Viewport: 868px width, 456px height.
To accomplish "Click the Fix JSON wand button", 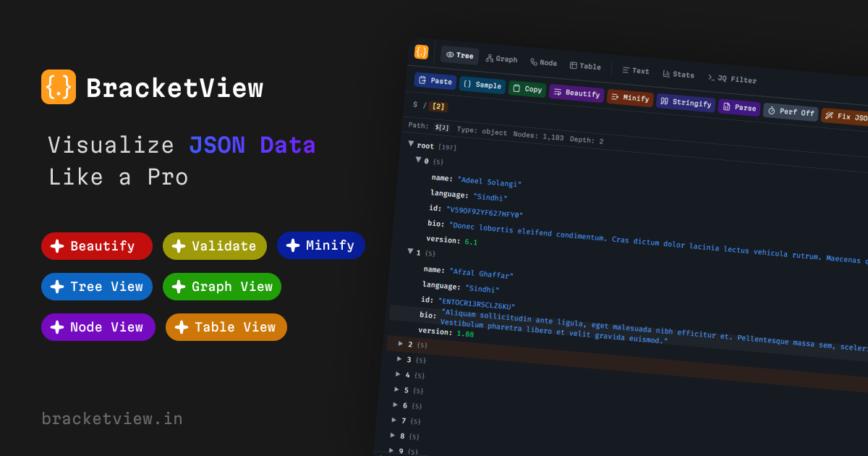I will [x=845, y=117].
